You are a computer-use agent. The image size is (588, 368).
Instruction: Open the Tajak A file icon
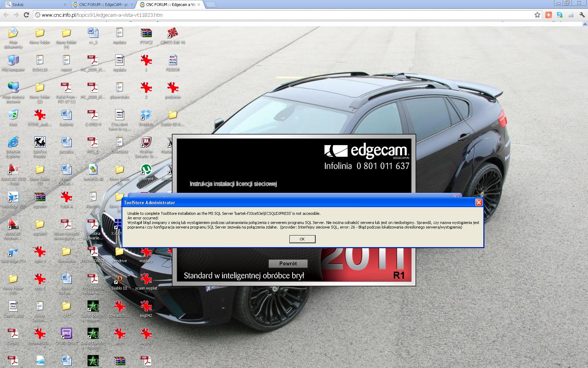tap(66, 200)
